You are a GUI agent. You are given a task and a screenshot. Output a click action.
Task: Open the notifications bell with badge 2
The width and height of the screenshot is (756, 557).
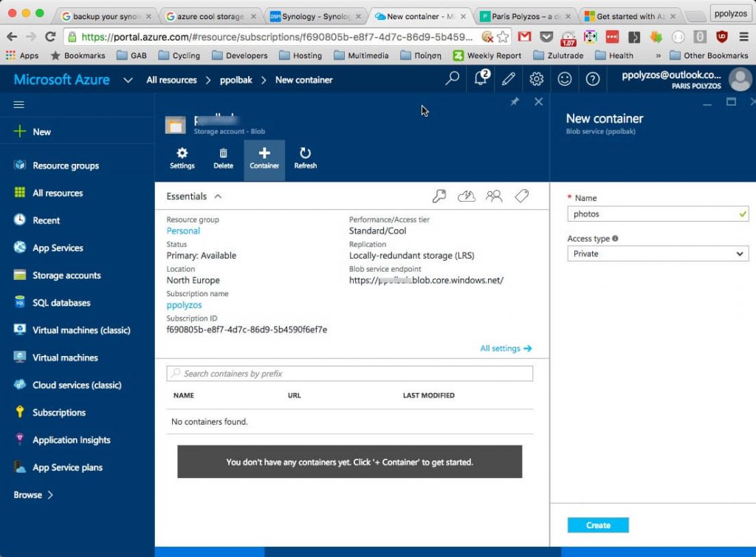(x=481, y=78)
